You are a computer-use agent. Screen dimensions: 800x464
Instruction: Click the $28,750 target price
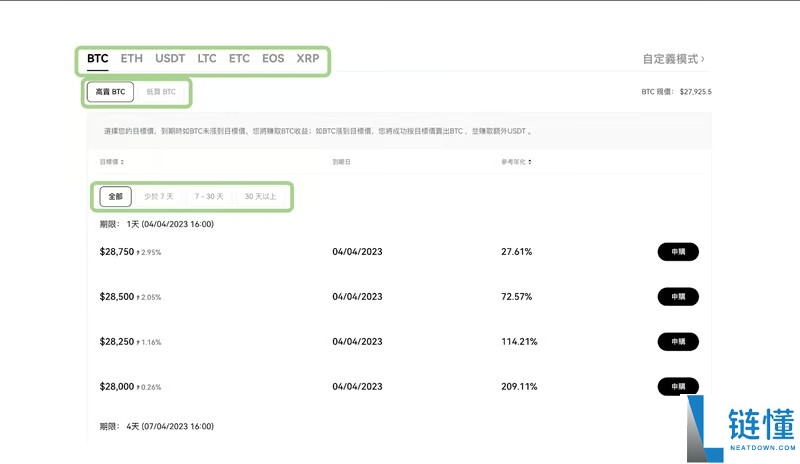tap(117, 252)
